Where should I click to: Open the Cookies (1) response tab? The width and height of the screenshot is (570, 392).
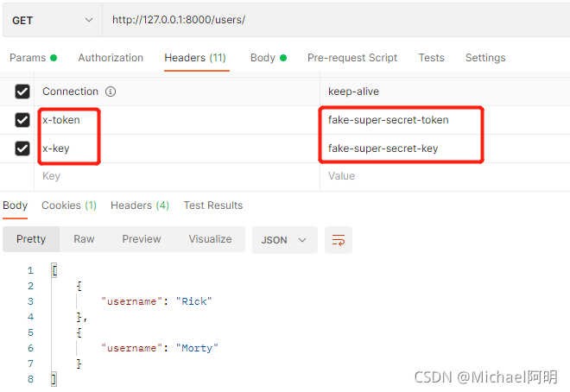[x=69, y=205]
